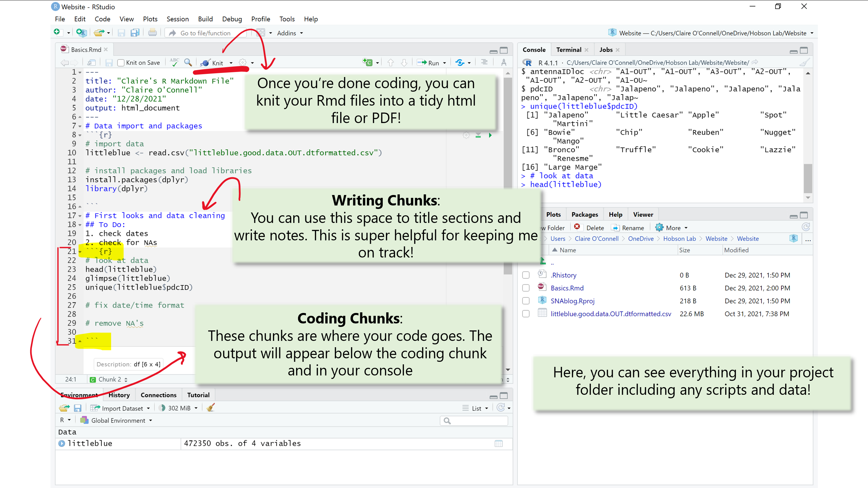Open the Run options dropdown arrow
The height and width of the screenshot is (488, 868).
(x=444, y=63)
